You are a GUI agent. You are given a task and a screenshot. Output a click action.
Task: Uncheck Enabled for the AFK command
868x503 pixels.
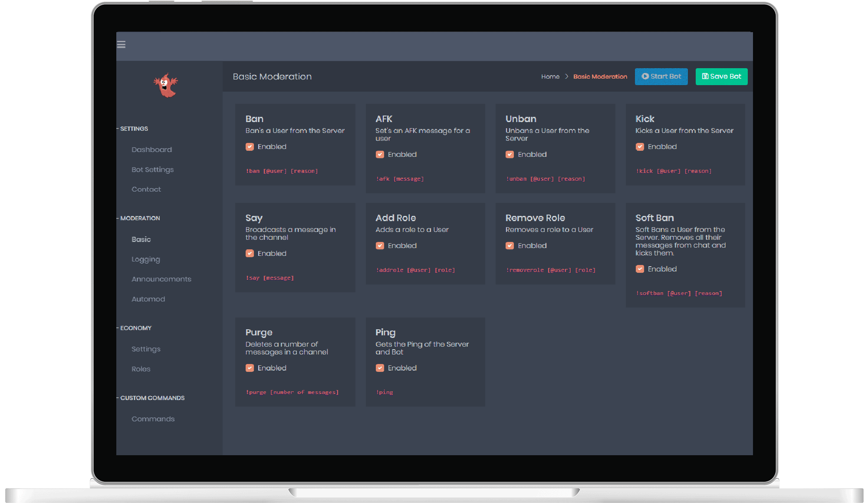click(x=380, y=155)
